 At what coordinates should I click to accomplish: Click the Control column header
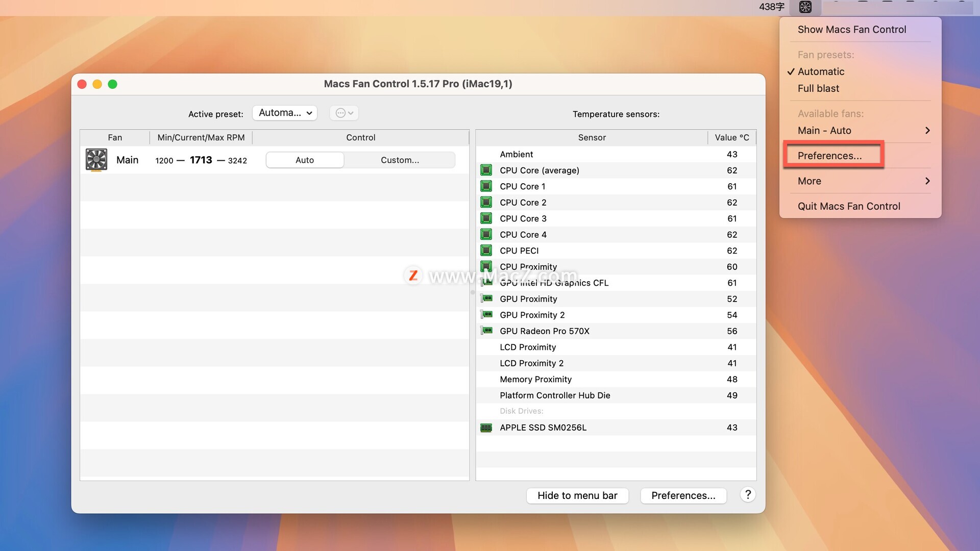click(x=360, y=137)
